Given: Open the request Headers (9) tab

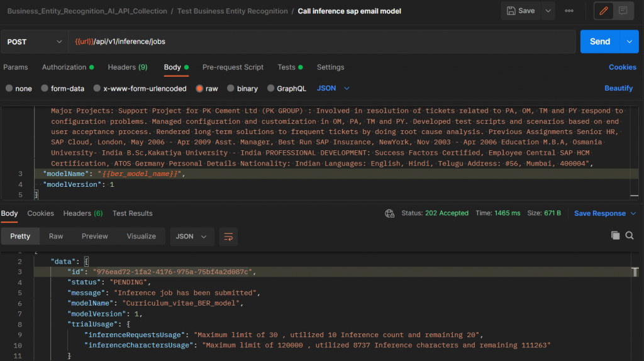Looking at the screenshot, I should tap(127, 67).
